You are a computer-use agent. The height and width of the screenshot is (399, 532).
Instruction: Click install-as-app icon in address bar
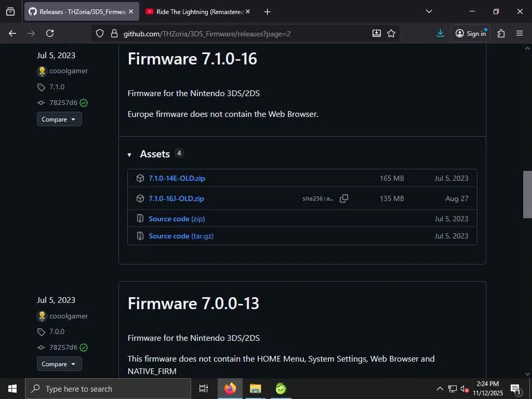point(377,33)
